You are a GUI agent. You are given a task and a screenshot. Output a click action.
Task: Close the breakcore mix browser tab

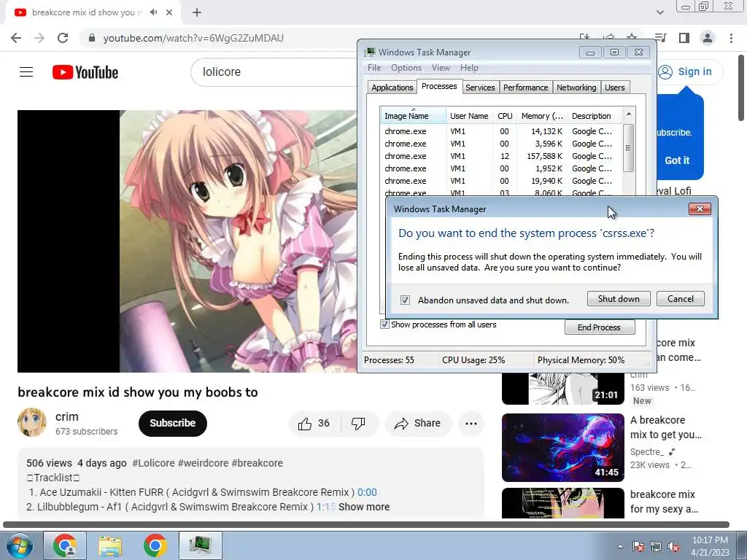(x=169, y=12)
